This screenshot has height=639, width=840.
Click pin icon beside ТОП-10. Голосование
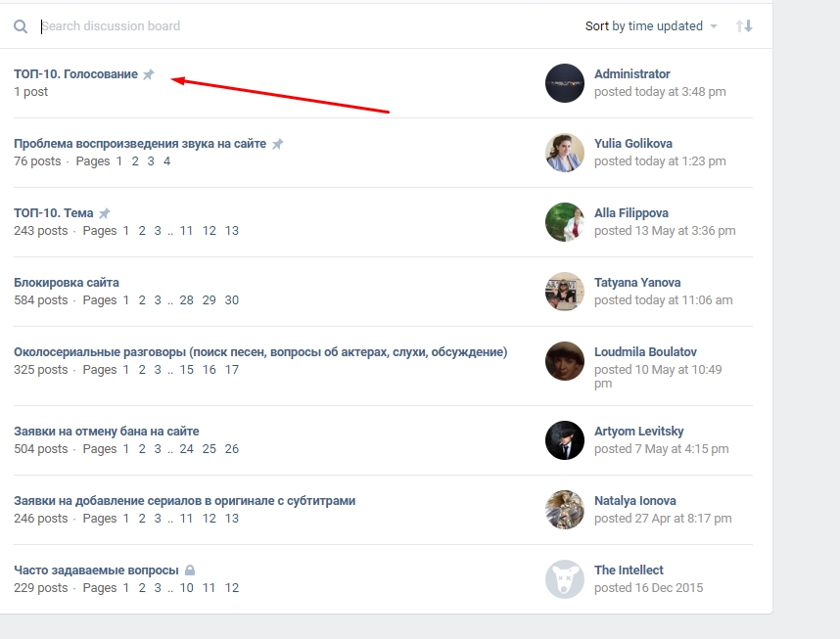149,74
